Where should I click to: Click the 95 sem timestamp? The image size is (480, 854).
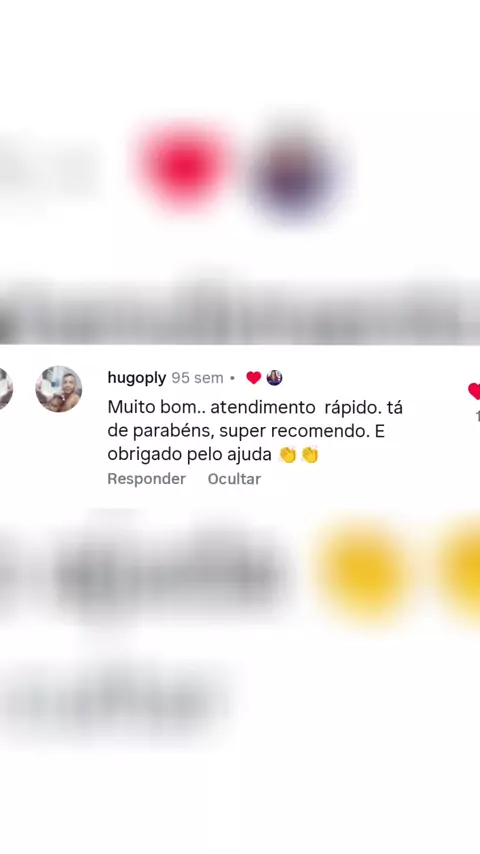tap(197, 377)
